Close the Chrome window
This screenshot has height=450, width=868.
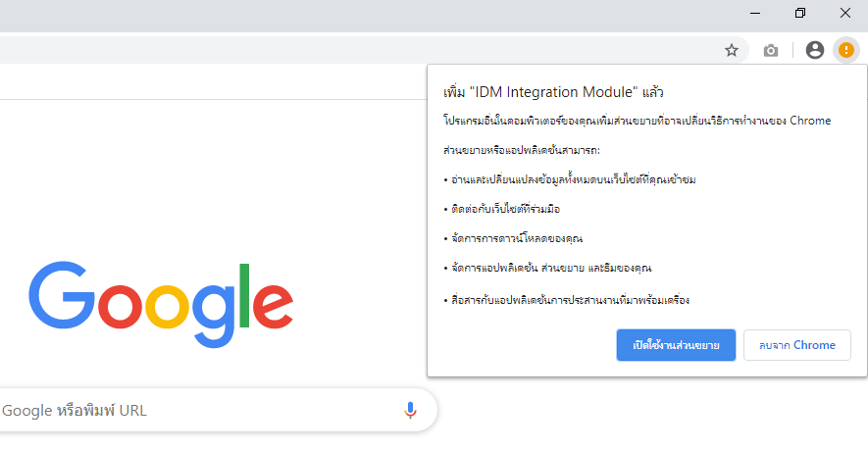845,13
